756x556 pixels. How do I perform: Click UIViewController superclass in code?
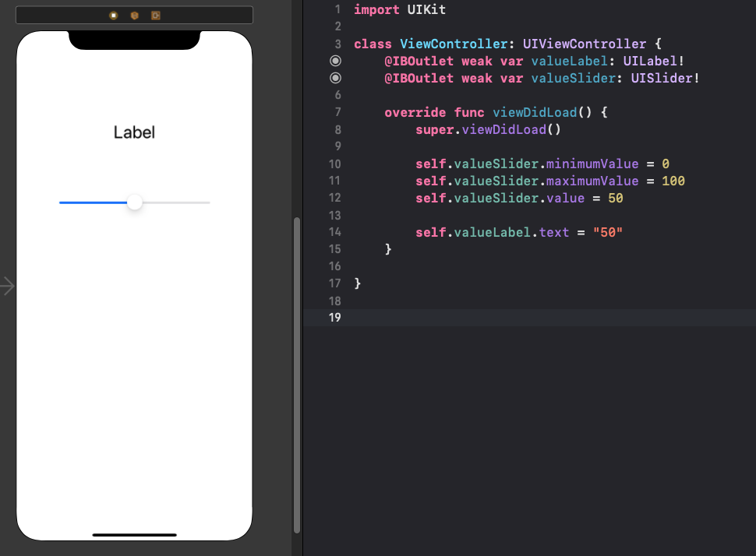coord(585,44)
